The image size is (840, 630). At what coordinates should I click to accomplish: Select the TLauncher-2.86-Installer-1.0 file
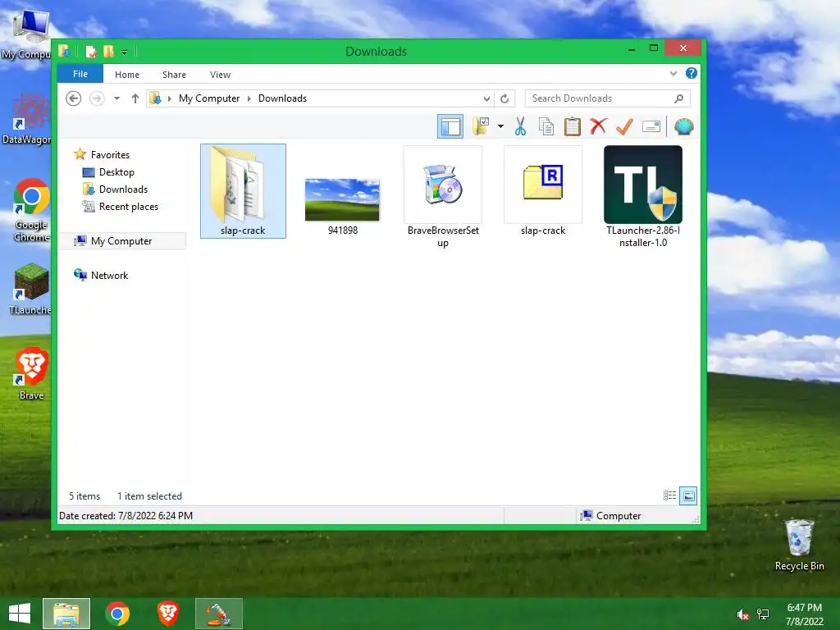click(x=643, y=197)
